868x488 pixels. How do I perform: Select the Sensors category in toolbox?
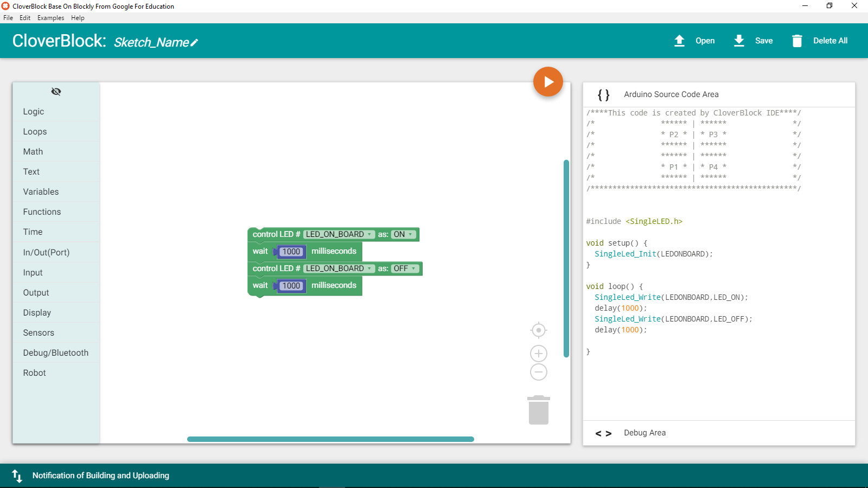(x=39, y=333)
